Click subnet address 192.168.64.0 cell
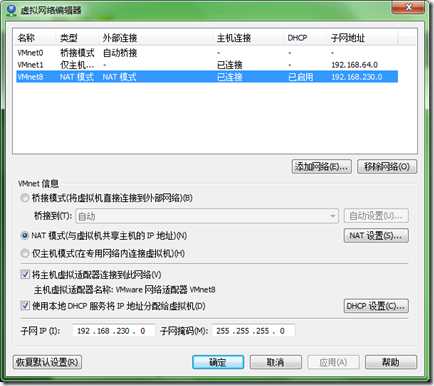Image resolution: width=434 pixels, height=386 pixels. 354,65
